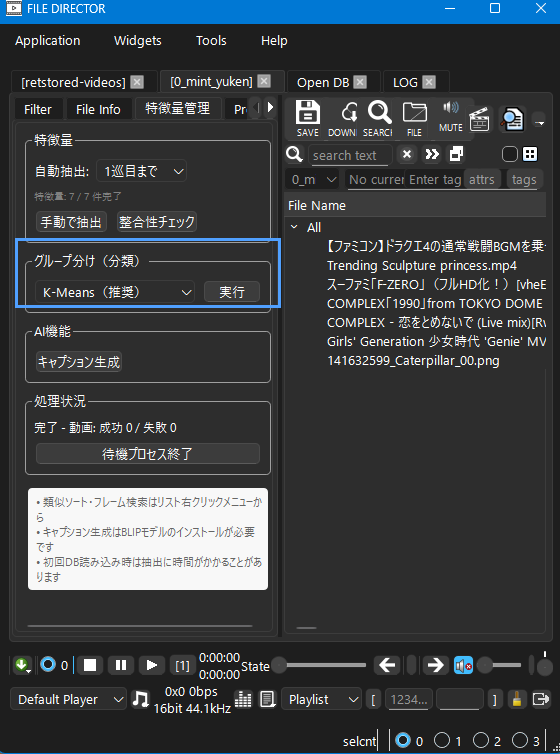Start playback with the play button
This screenshot has height=754, width=560.
point(152,665)
